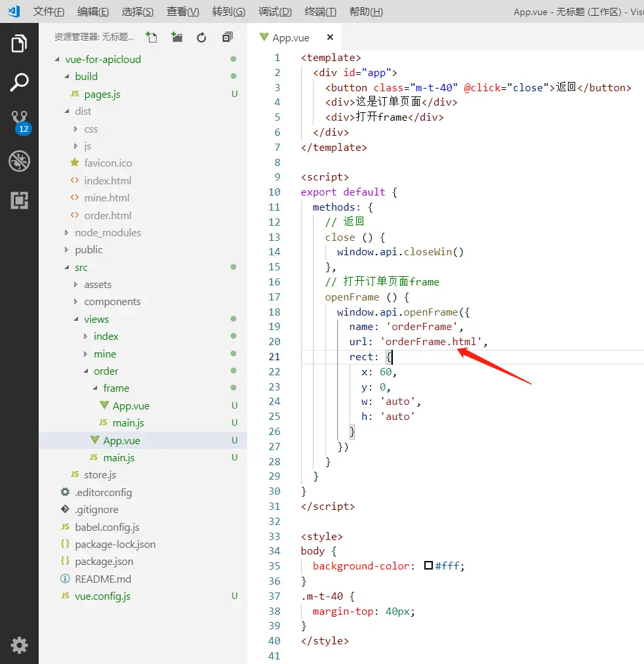Open the 终端(T) menu
This screenshot has height=664, width=644.
[x=321, y=11]
